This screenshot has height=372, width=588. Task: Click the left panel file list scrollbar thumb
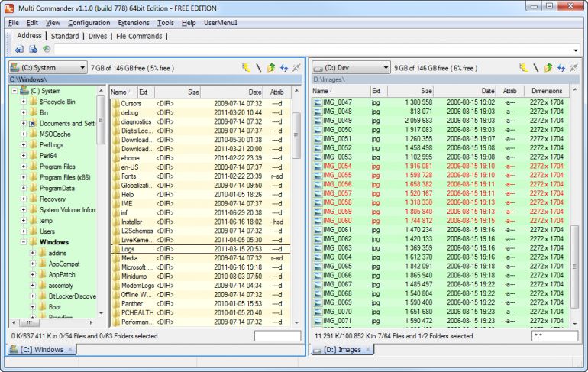pyautogui.click(x=296, y=135)
